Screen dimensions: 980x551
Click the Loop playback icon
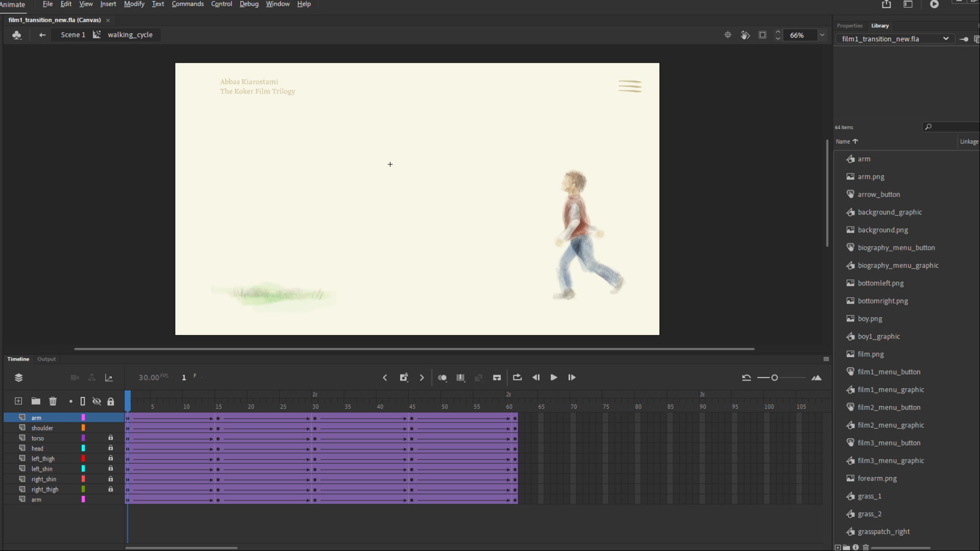pyautogui.click(x=517, y=378)
